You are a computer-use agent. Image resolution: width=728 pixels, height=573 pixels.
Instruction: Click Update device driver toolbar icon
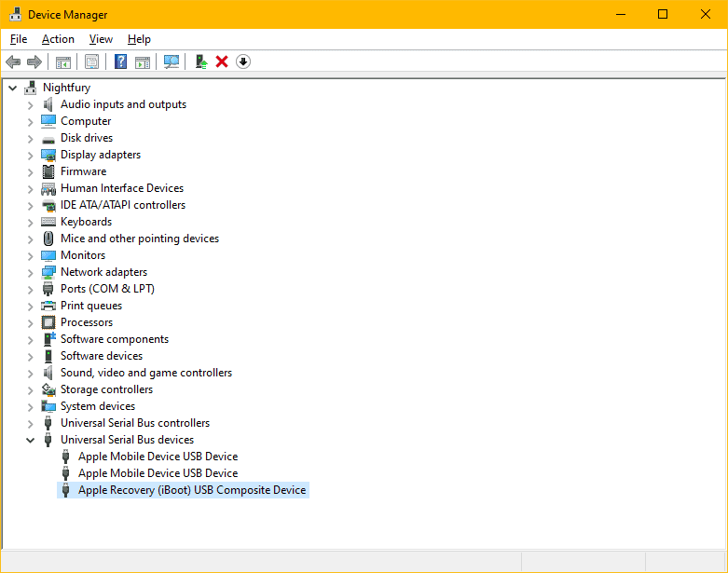point(201,61)
